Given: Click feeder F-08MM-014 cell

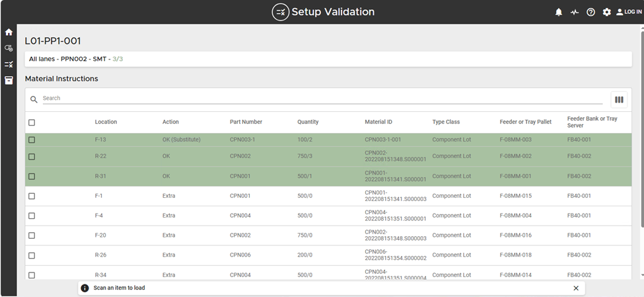Looking at the screenshot, I should coord(515,275).
